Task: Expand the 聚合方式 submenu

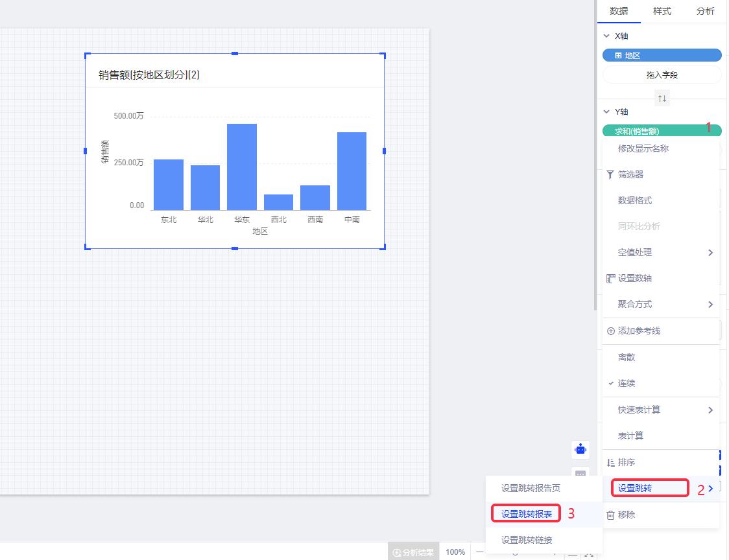Action: click(661, 305)
